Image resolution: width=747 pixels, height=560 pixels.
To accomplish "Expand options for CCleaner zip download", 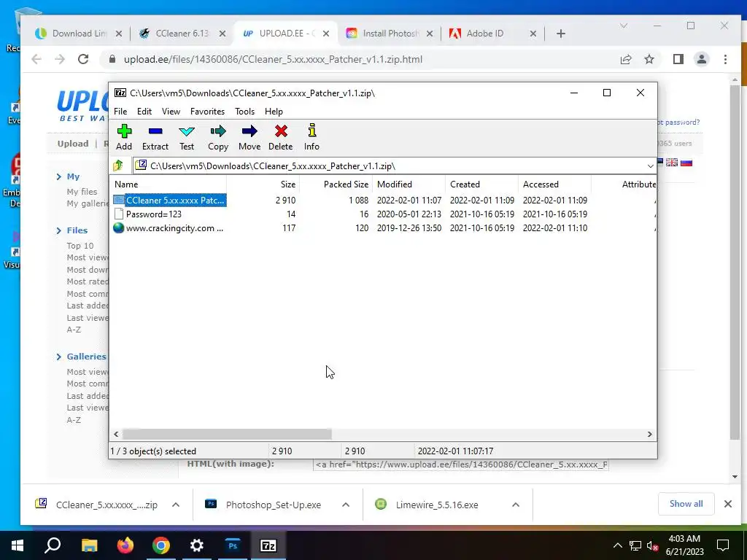I will [175, 505].
